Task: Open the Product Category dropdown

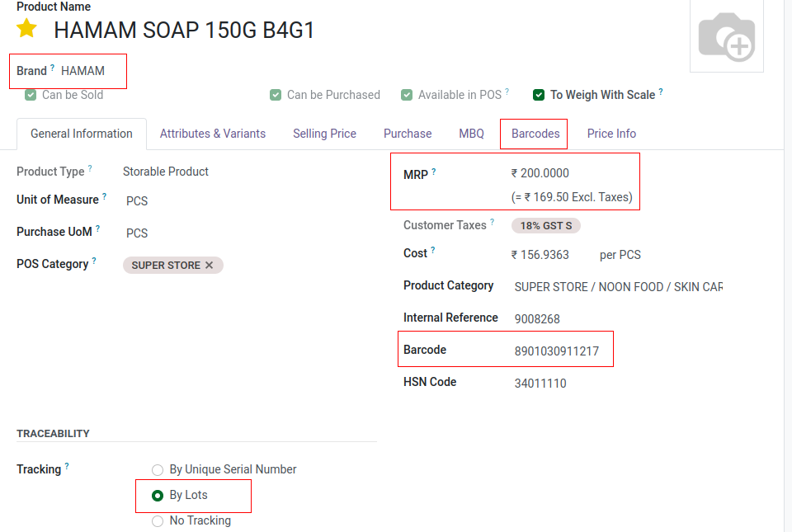Action: point(618,287)
